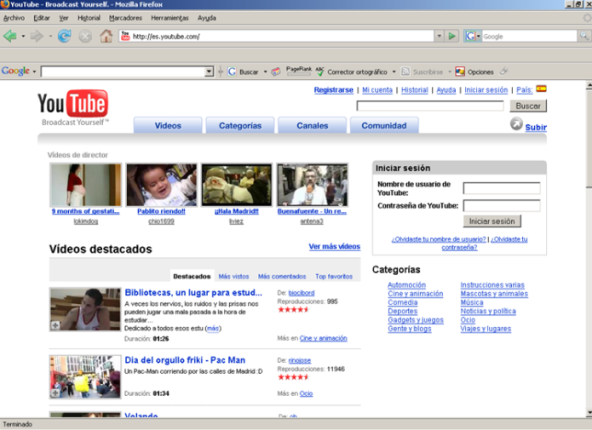Screen dimensions: 592x430
Task: Click the YouTube search input field
Action: coord(430,106)
